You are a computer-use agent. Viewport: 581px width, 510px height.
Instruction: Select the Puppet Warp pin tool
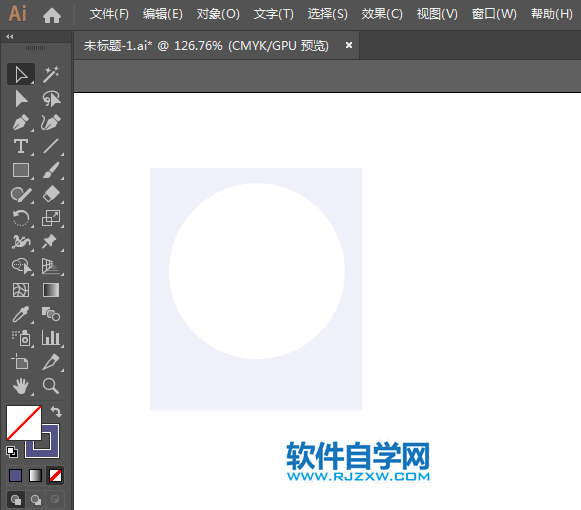(51, 242)
